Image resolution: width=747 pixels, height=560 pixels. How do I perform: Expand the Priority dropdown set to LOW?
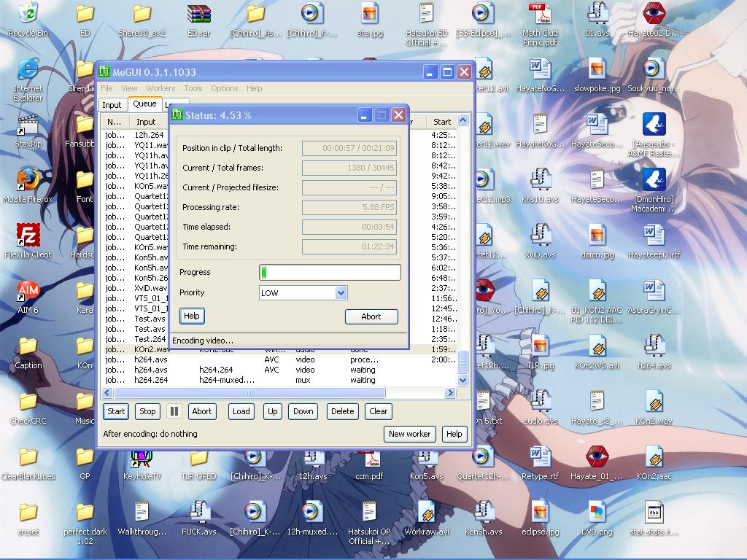(340, 293)
